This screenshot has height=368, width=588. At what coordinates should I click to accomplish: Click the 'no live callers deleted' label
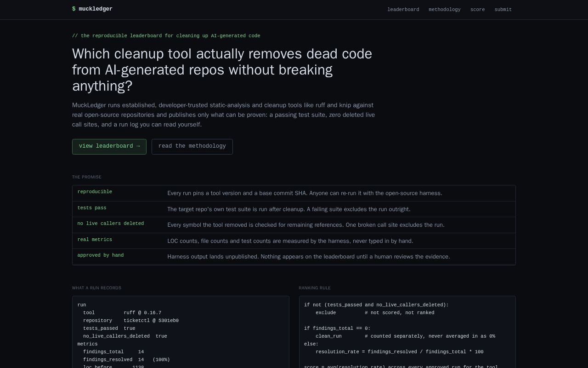pyautogui.click(x=111, y=224)
